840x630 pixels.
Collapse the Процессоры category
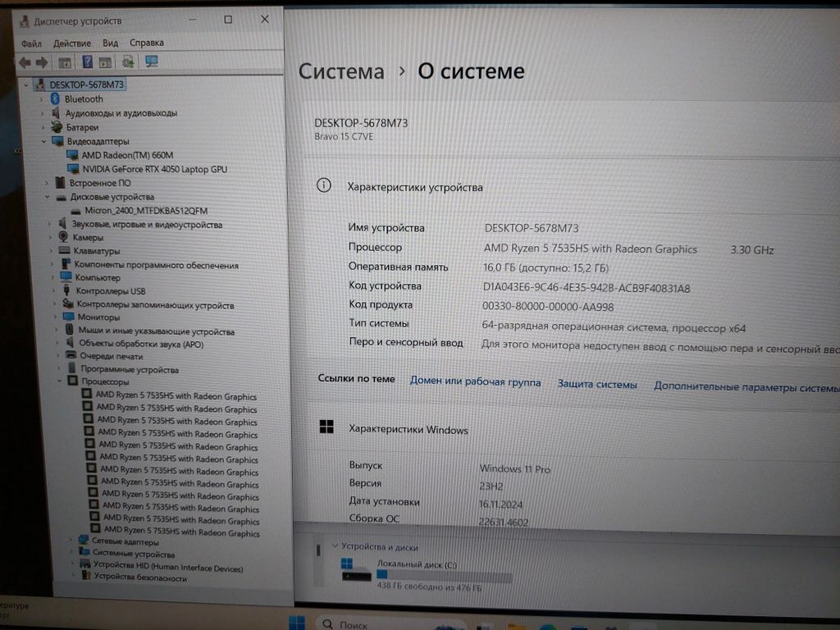coord(60,381)
